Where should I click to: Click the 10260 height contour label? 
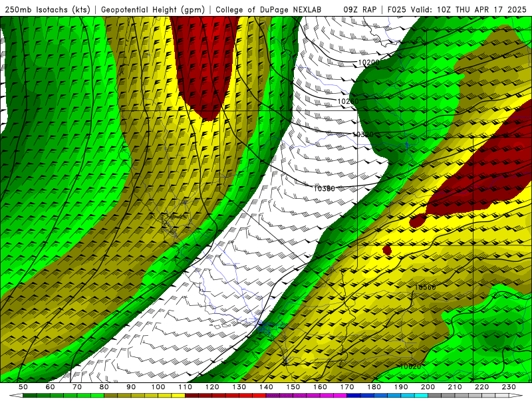point(348,101)
